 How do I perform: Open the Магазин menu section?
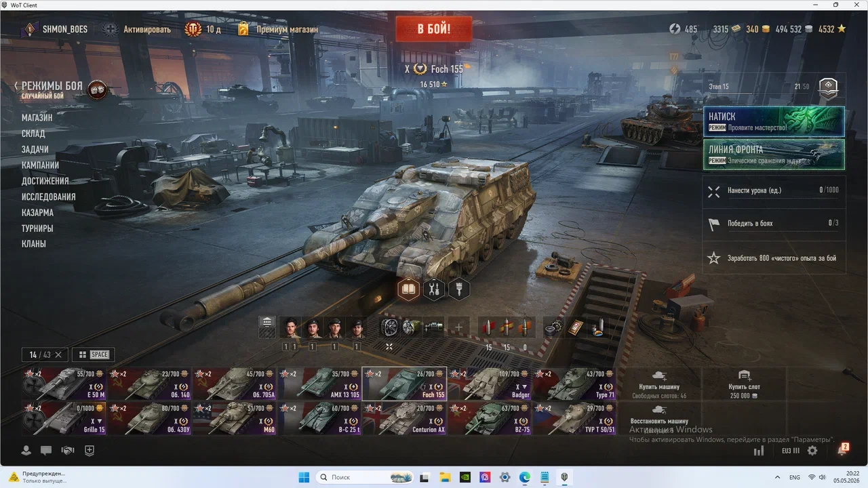[37, 118]
